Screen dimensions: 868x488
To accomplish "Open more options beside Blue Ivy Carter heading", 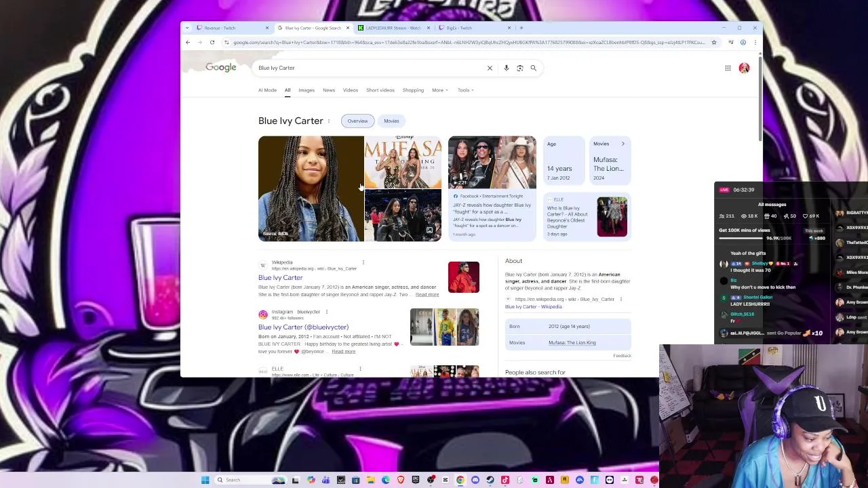I will click(329, 121).
